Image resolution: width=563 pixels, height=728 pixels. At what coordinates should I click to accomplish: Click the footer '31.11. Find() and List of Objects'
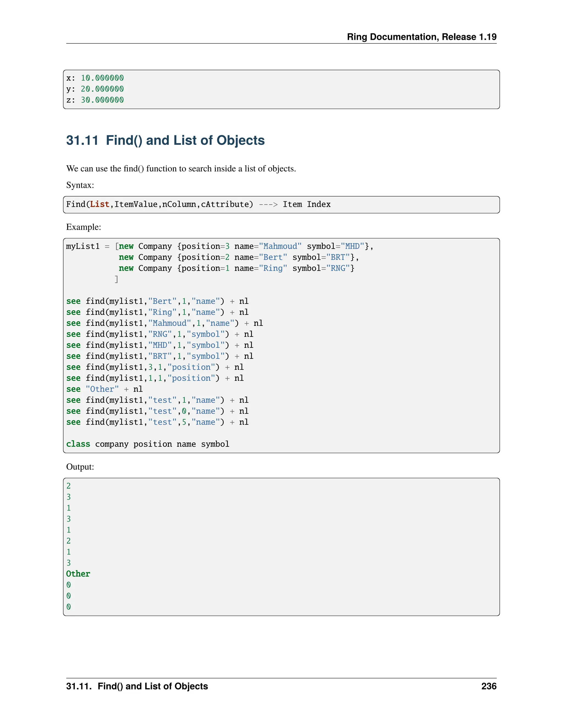(137, 686)
